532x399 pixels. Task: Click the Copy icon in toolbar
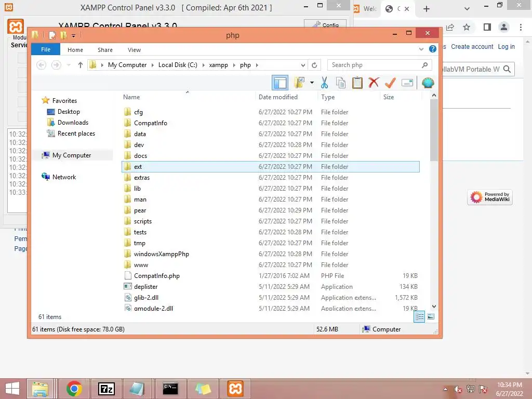(341, 83)
